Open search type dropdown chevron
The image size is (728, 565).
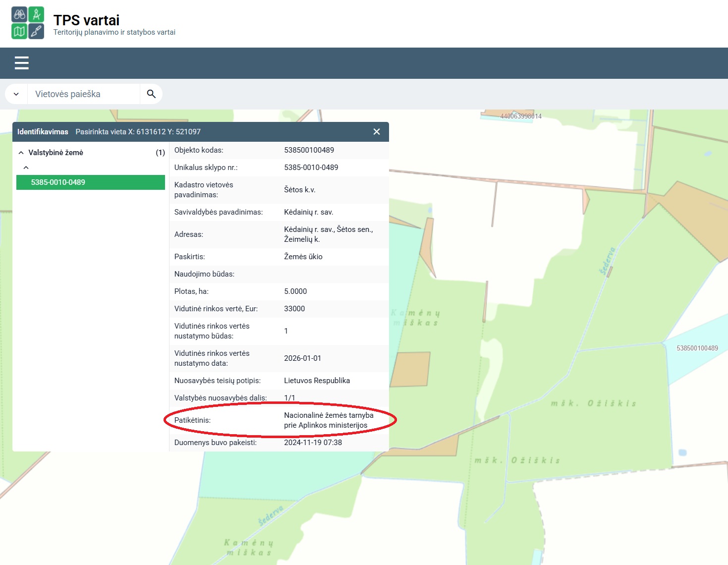click(16, 94)
